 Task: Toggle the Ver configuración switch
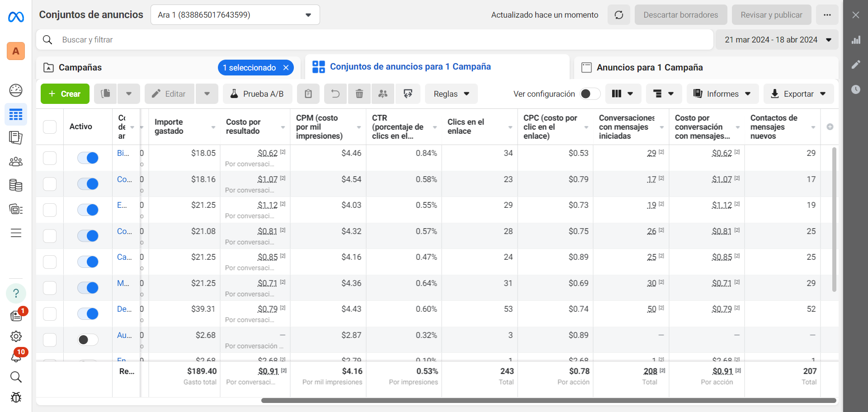[x=590, y=94]
